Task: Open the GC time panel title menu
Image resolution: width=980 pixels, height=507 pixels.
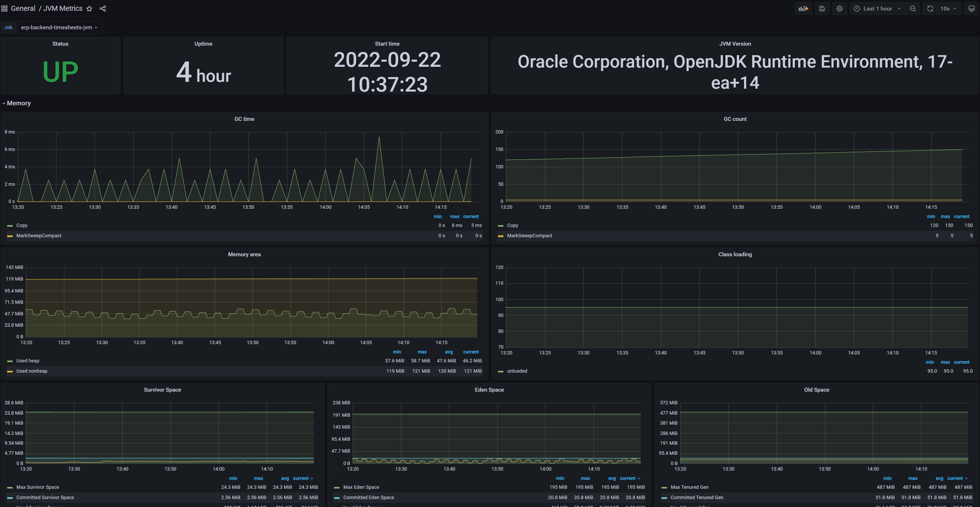Action: 244,119
